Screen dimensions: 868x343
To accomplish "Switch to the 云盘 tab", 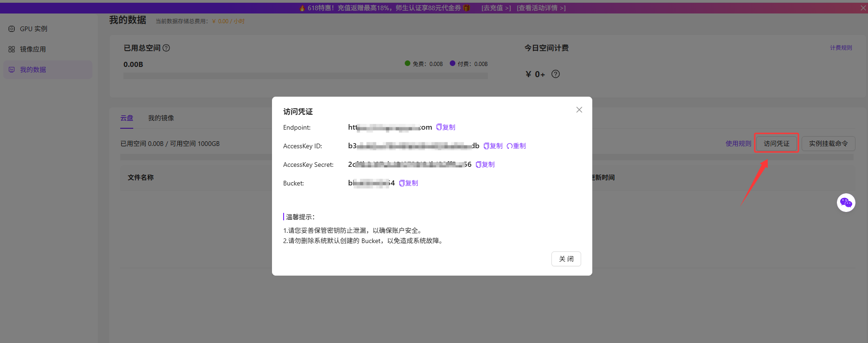I will (x=127, y=118).
